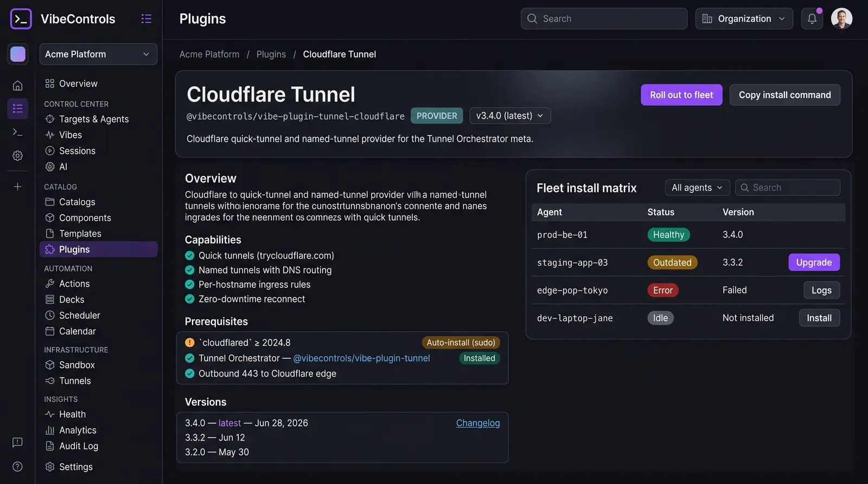
Task: Click the AI brain icon
Action: click(x=50, y=167)
